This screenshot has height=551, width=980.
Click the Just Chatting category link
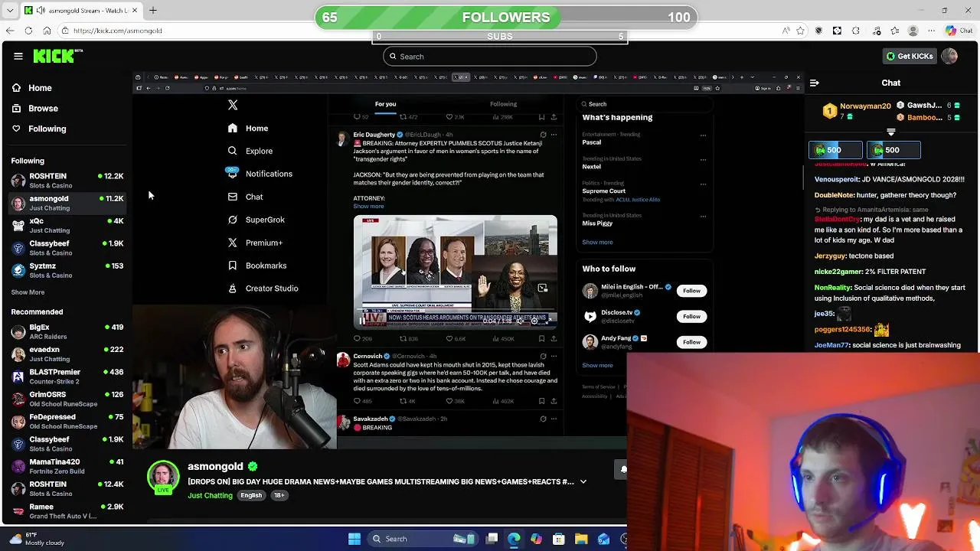(x=210, y=496)
